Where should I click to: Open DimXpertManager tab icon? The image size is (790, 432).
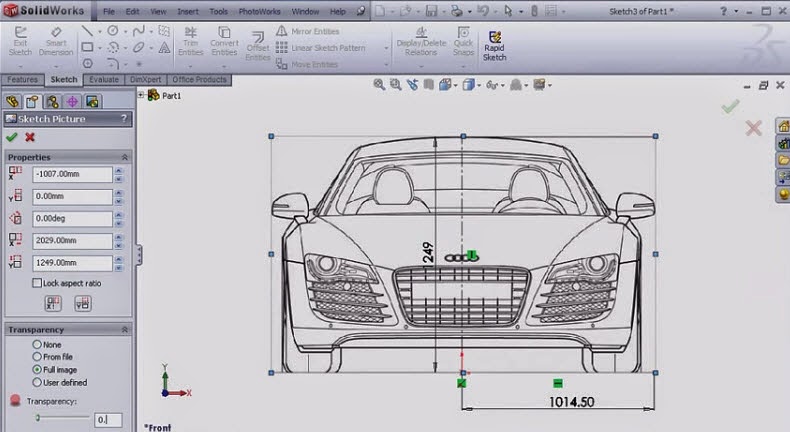tap(72, 102)
